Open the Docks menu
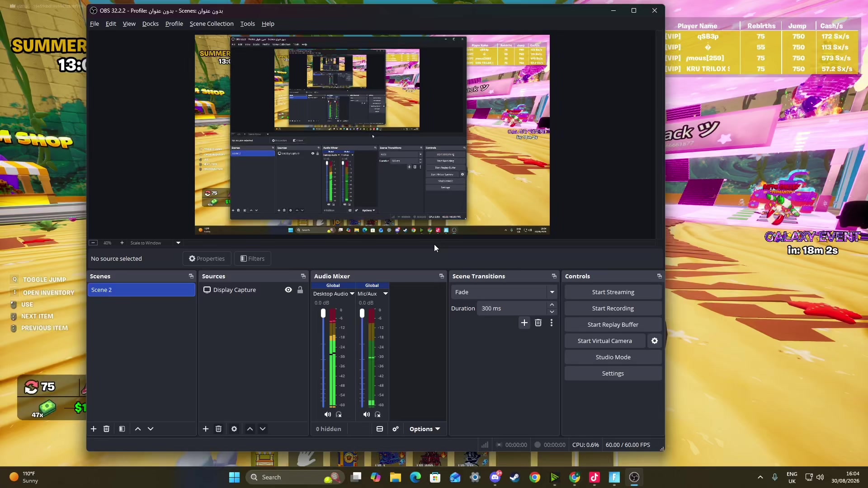This screenshot has width=868, height=488. (151, 23)
